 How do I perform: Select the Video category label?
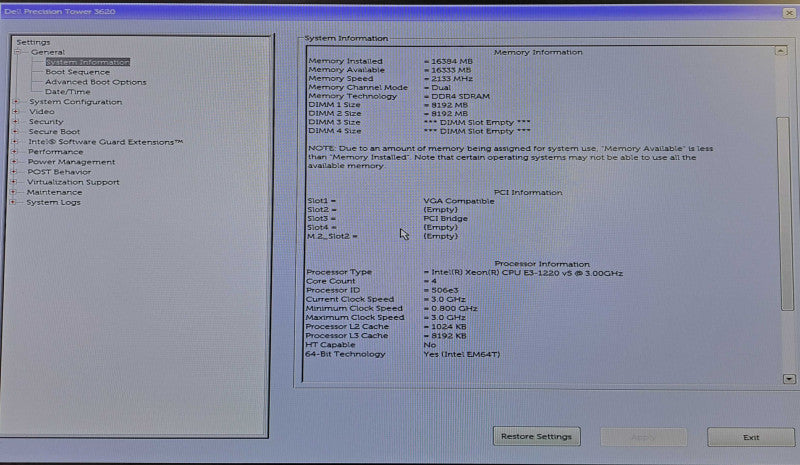tap(41, 111)
